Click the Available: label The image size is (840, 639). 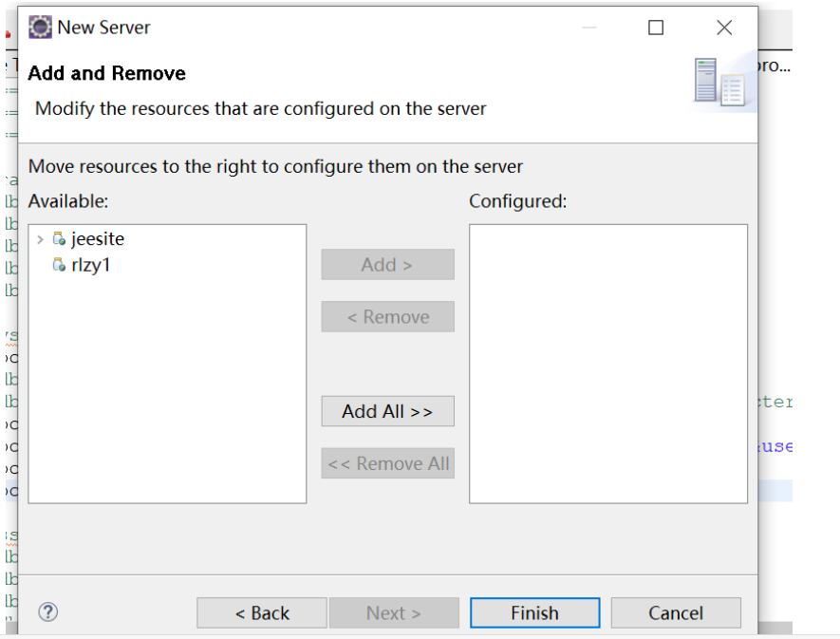(68, 201)
